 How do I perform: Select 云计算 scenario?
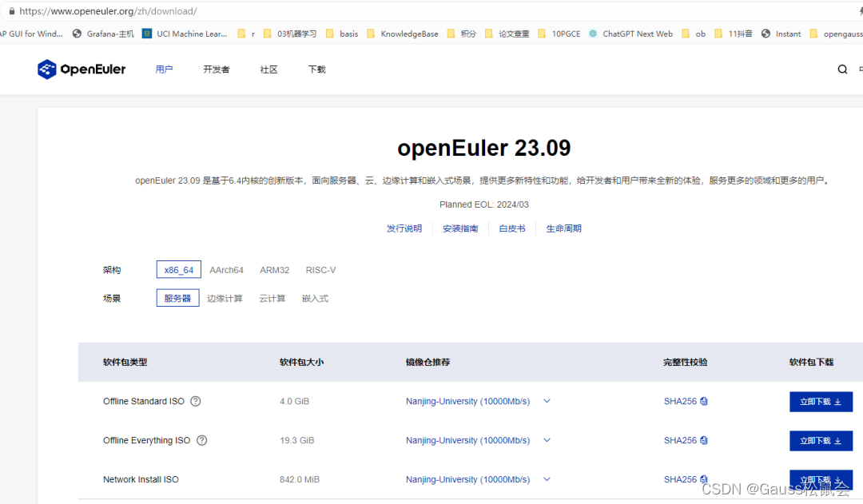click(272, 298)
